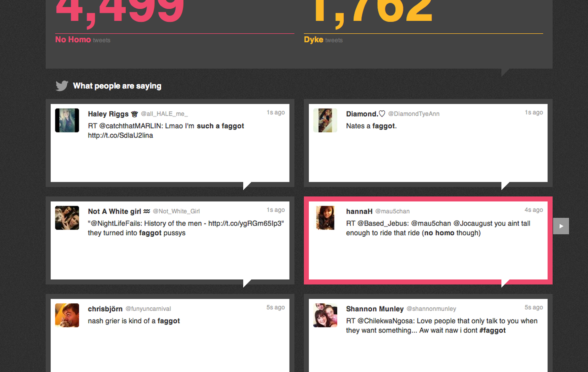
Task: Click the 4s ago timestamp on hannaH tweet
Action: pos(534,210)
